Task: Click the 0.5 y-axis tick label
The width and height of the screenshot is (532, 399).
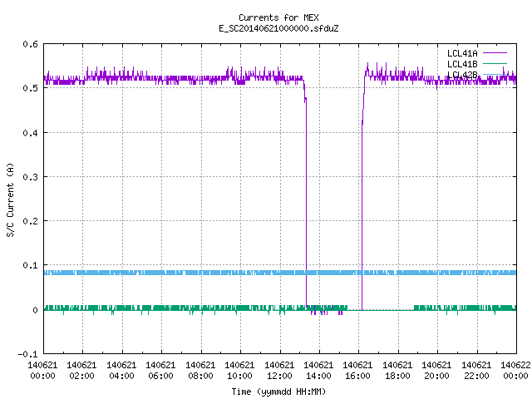Action: pyautogui.click(x=30, y=88)
